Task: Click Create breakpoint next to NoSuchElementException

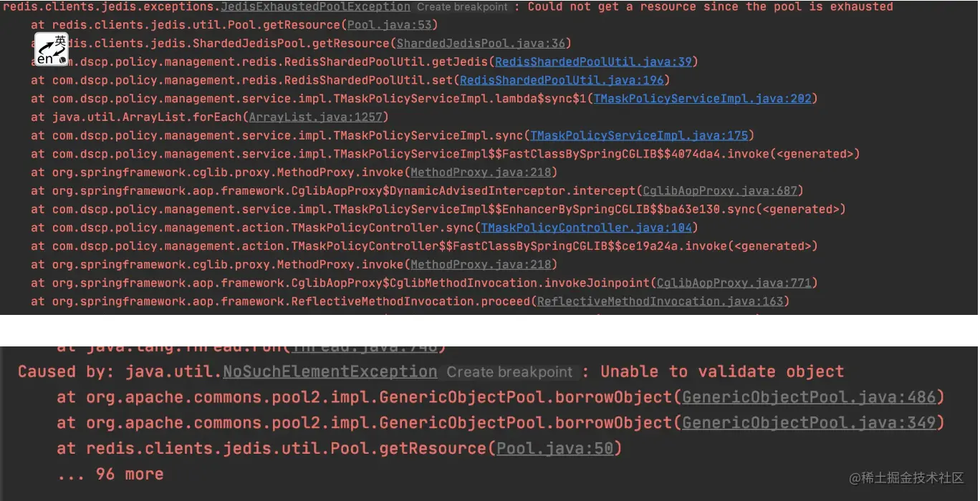Action: 510,372
